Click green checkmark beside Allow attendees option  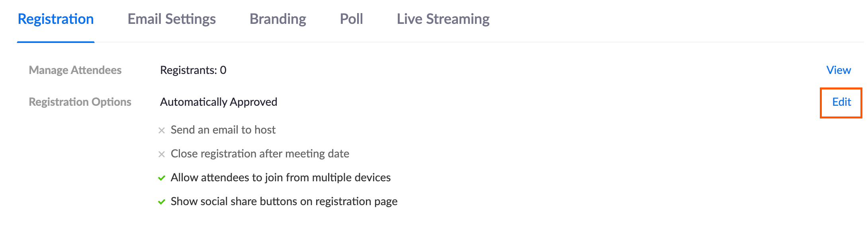[162, 178]
